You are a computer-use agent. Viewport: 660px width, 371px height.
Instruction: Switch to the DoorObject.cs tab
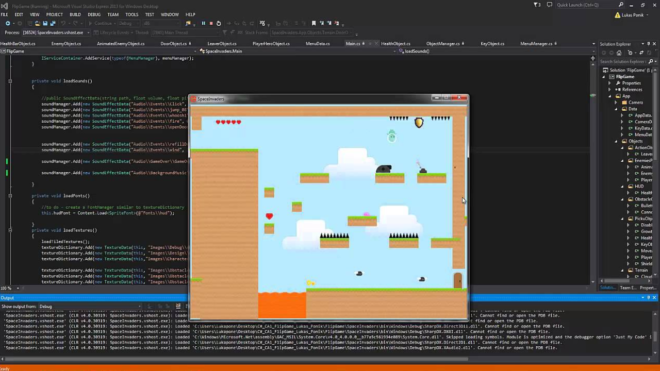tap(173, 44)
